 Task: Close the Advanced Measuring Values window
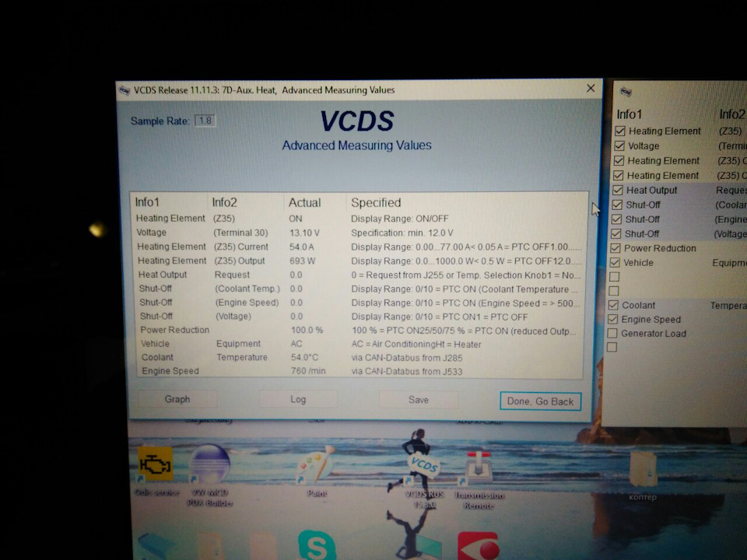click(591, 89)
